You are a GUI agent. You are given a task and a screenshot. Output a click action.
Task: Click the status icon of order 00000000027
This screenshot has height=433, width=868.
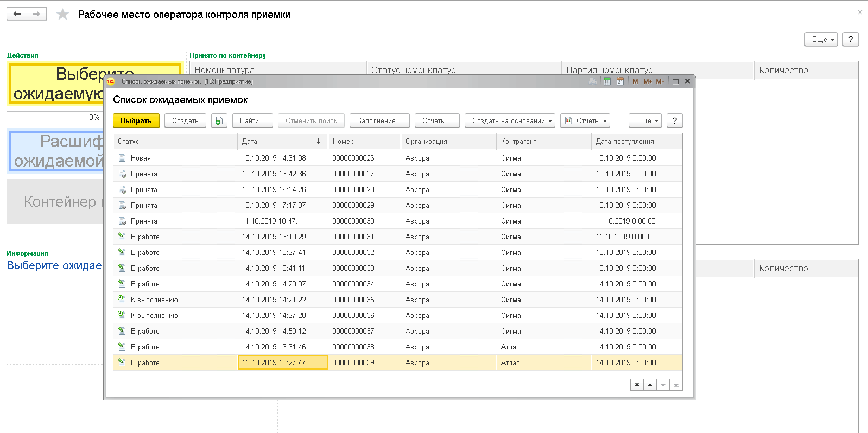tap(122, 174)
